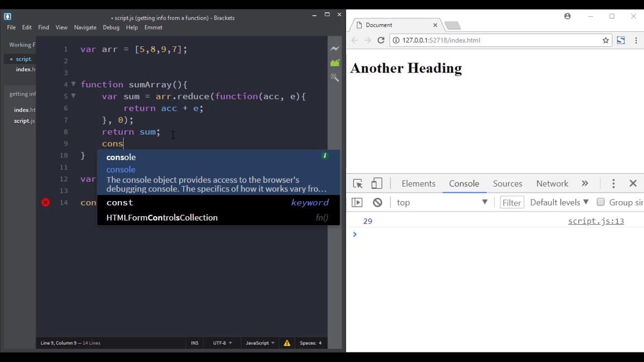The width and height of the screenshot is (644, 362).
Task: Click the info icon in code hint popup
Action: [325, 156]
